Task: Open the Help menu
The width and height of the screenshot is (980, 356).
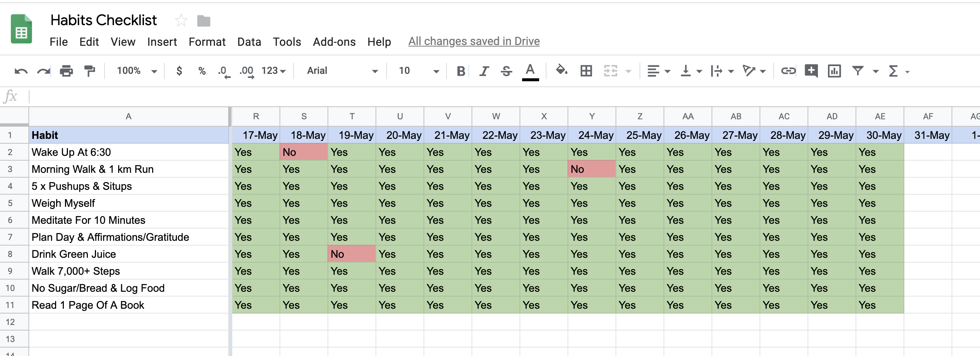Action: pyautogui.click(x=379, y=42)
